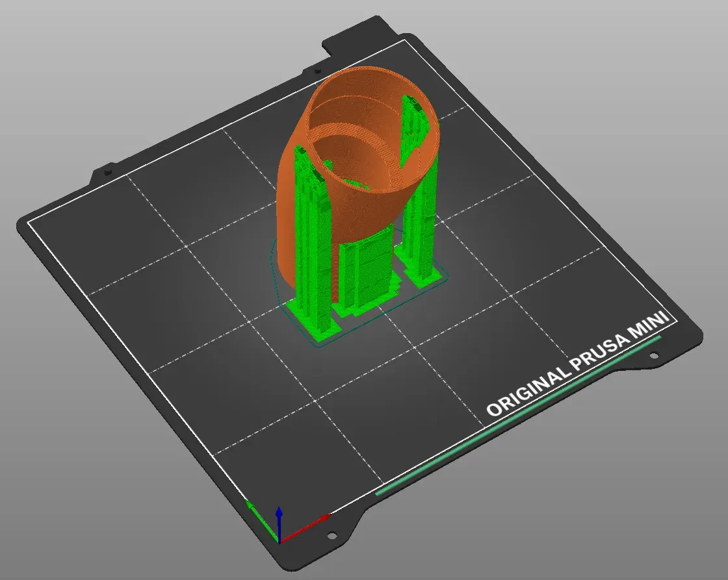Click the XYZ axis origin gizmo
Screen dimensions: 728x580
pyautogui.click(x=279, y=540)
